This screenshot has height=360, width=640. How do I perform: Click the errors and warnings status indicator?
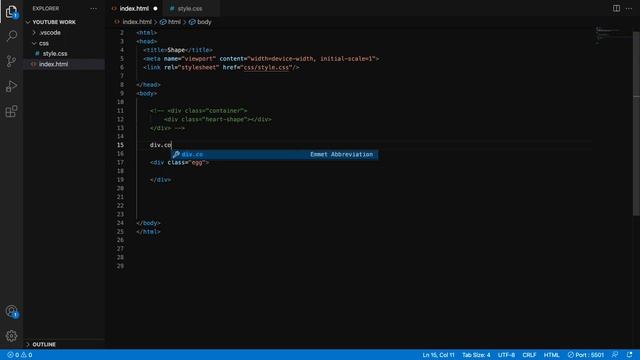20,355
